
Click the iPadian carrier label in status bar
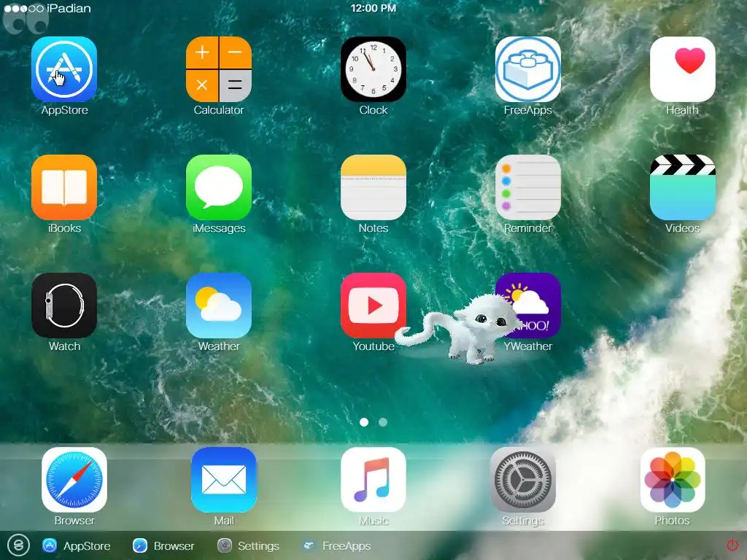(69, 8)
